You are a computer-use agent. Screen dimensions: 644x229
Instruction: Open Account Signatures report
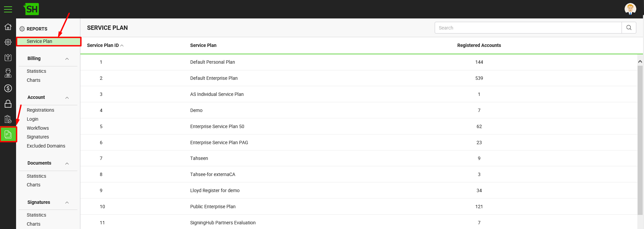tap(38, 137)
